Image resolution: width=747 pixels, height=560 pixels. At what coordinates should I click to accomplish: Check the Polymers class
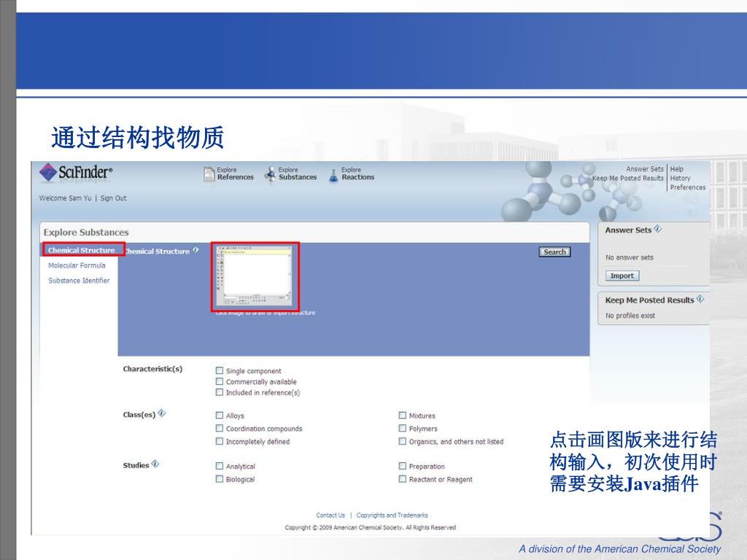coord(403,428)
